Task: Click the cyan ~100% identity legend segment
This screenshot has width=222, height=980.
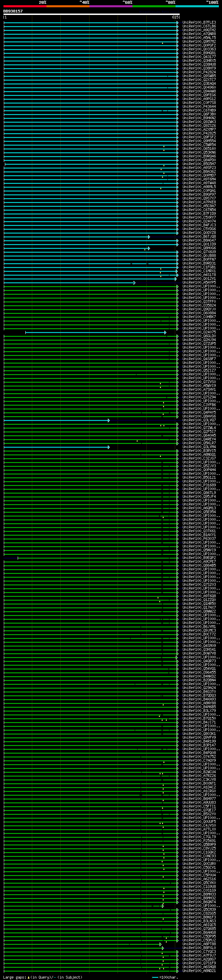Action: coord(197,6)
